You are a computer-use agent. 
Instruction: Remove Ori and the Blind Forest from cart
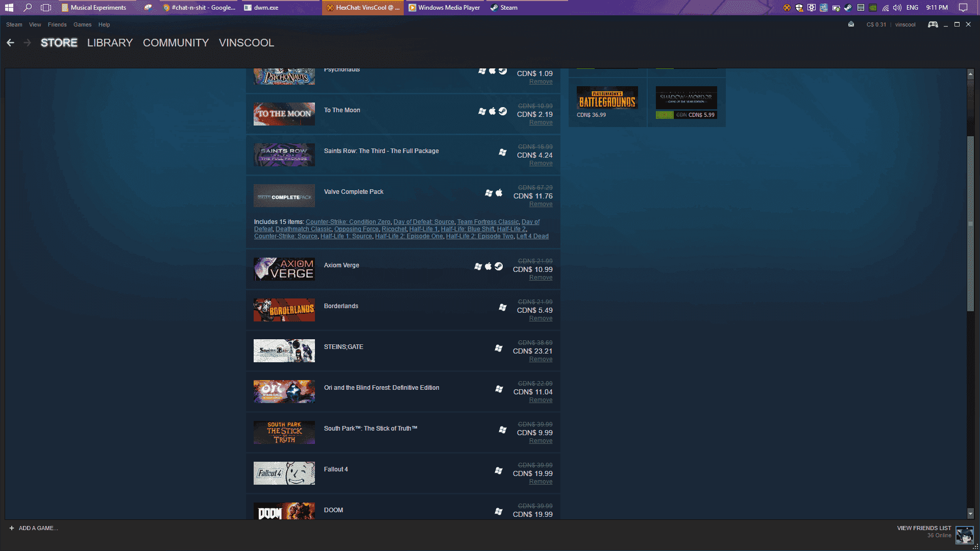[x=541, y=400]
